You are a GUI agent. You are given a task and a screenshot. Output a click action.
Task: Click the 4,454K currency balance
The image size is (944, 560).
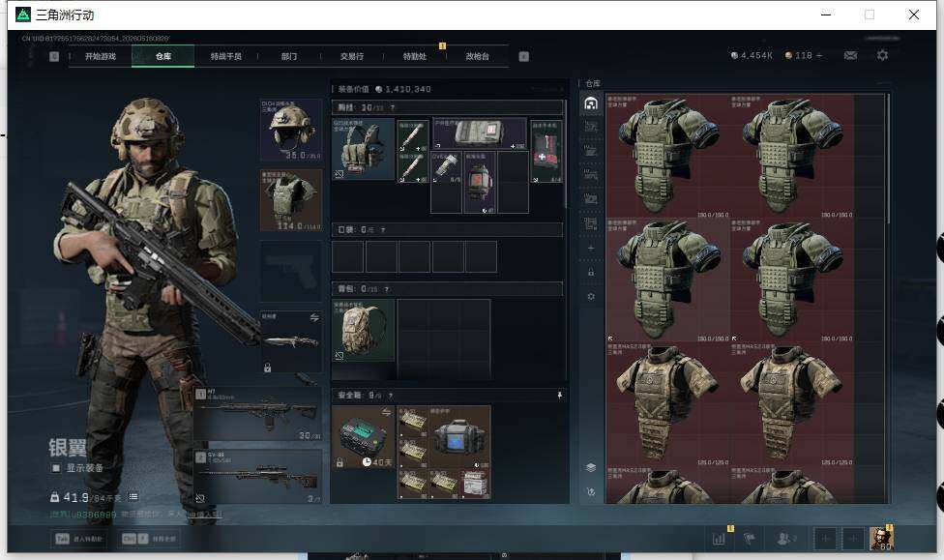[752, 55]
